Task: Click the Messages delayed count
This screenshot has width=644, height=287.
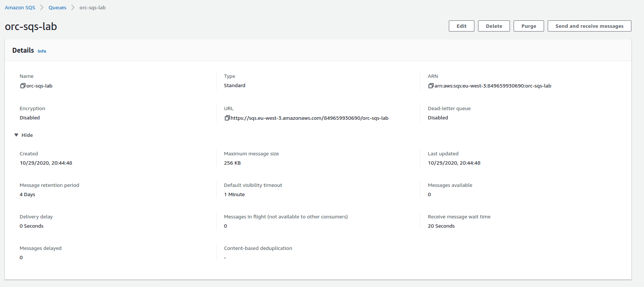Action: coord(21,257)
